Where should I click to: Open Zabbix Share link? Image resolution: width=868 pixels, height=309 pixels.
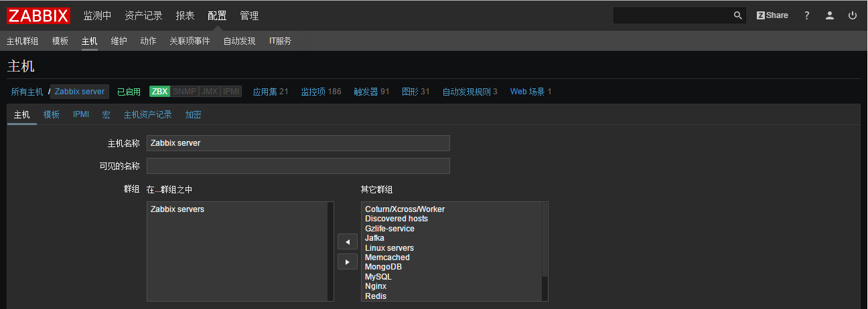[x=772, y=15]
